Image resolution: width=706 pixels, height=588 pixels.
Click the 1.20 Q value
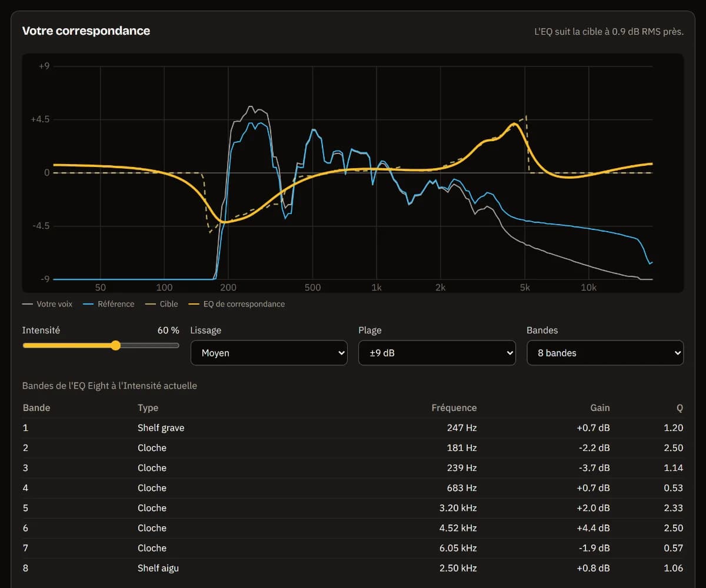(674, 427)
